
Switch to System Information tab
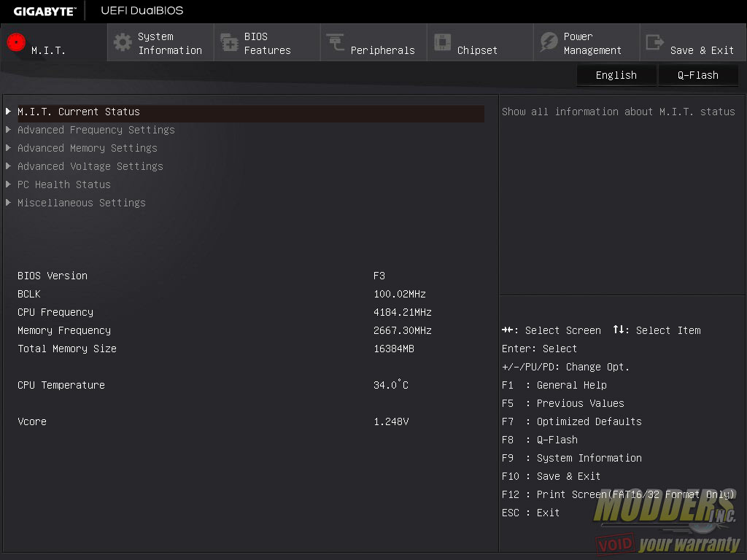[160, 43]
